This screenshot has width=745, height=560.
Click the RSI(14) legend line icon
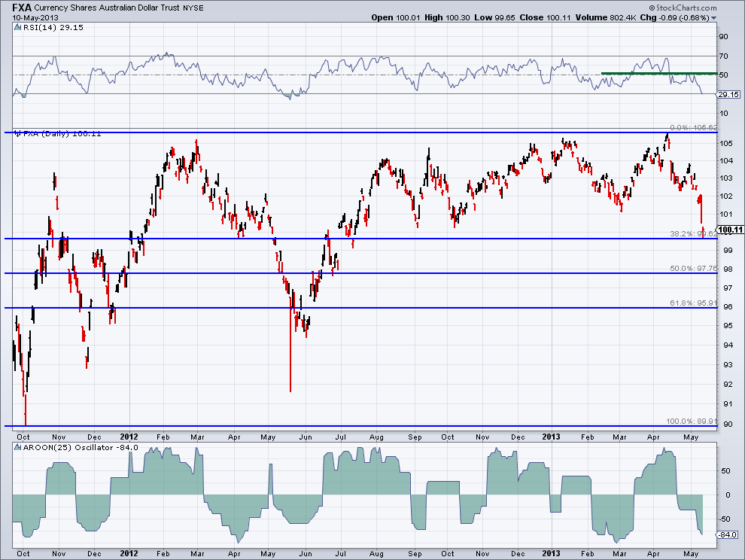point(17,28)
